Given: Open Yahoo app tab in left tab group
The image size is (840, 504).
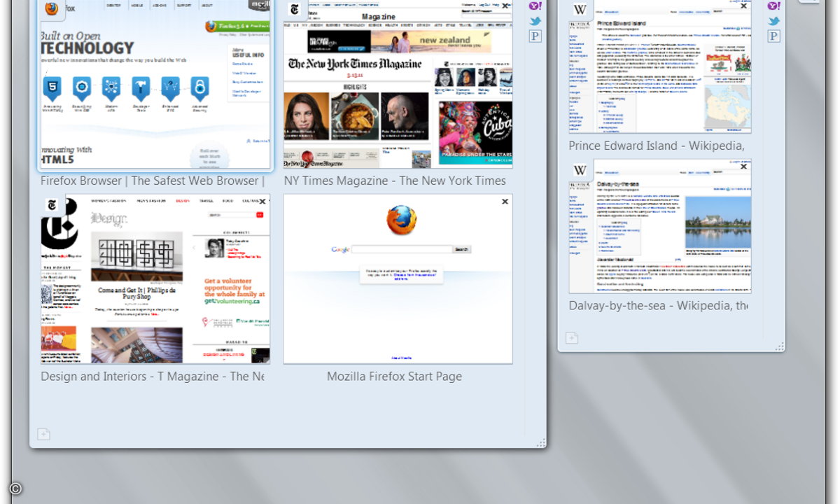Looking at the screenshot, I should 535,6.
